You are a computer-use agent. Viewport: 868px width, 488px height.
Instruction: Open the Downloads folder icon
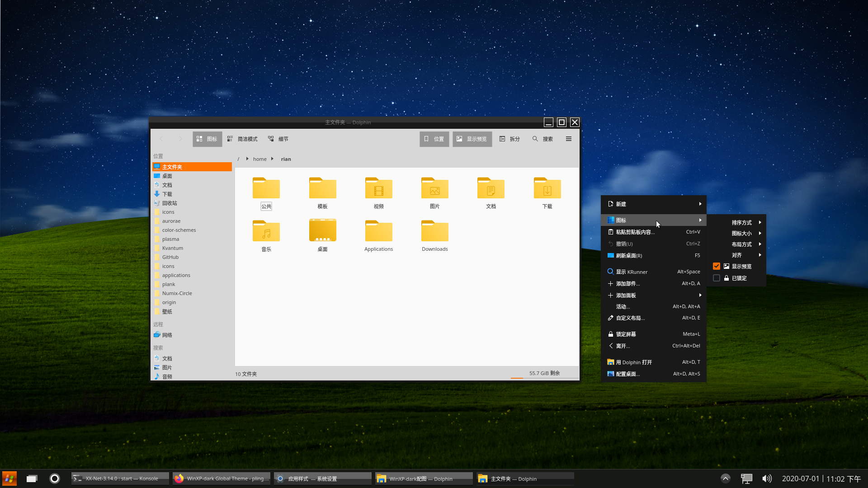(x=435, y=231)
